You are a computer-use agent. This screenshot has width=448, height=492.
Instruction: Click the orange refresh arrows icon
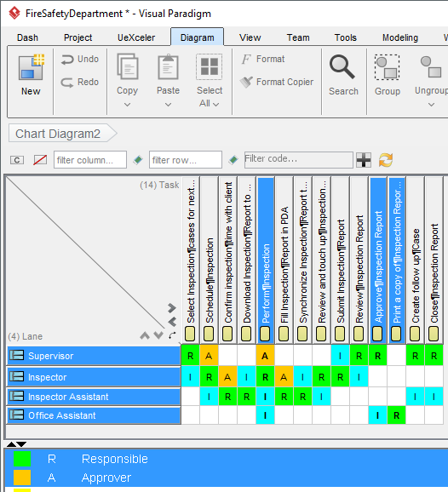pyautogui.click(x=386, y=160)
